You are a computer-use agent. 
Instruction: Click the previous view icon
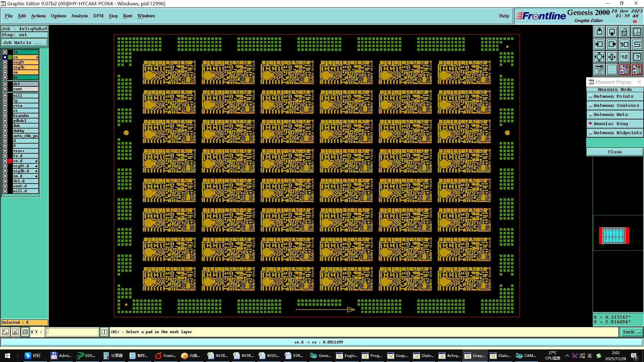[625, 44]
